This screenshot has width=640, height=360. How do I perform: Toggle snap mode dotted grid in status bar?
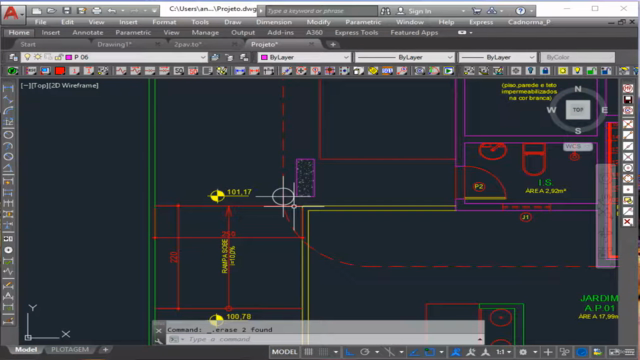(x=323, y=352)
